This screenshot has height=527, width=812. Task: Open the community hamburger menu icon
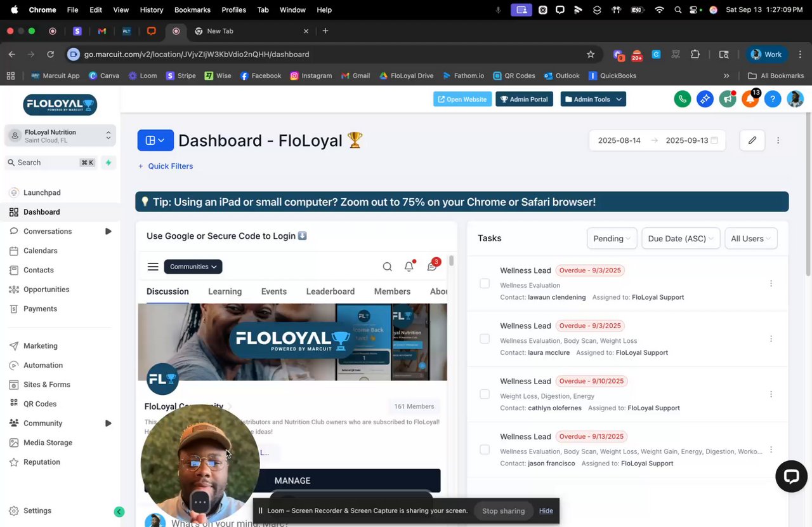(x=153, y=267)
